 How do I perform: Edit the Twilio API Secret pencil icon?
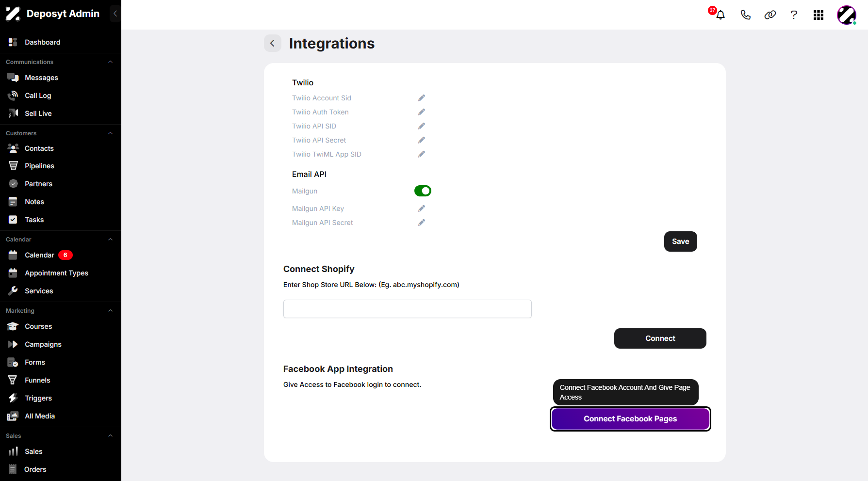point(422,140)
